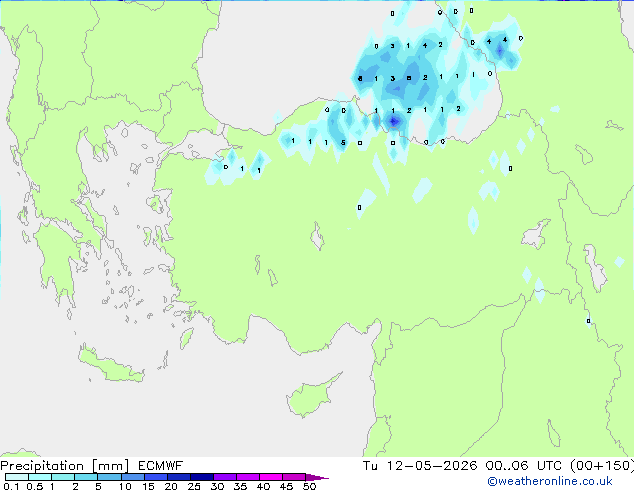Click the '50' legend tick label
The width and height of the screenshot is (634, 490).
[x=309, y=486]
